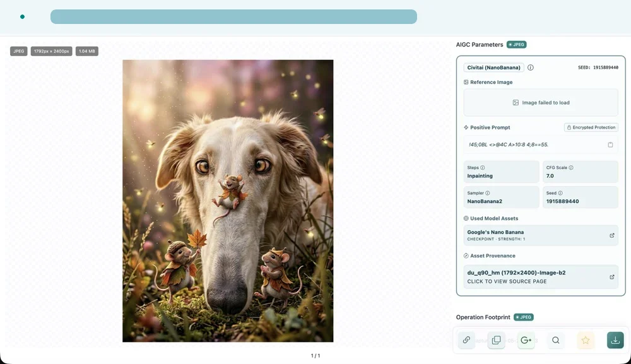Click the AIGC Parameters heading

(480, 45)
